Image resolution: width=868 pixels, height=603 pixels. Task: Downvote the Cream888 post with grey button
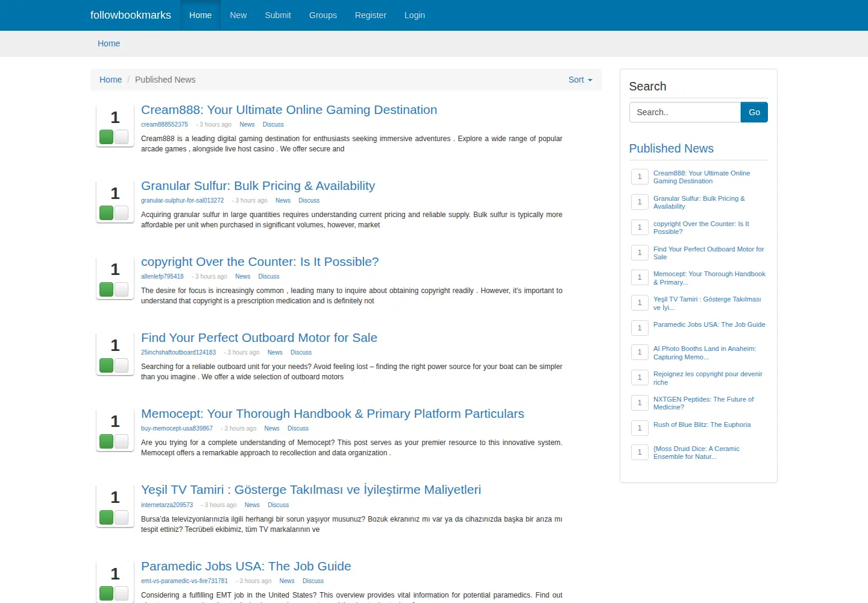coord(121,137)
